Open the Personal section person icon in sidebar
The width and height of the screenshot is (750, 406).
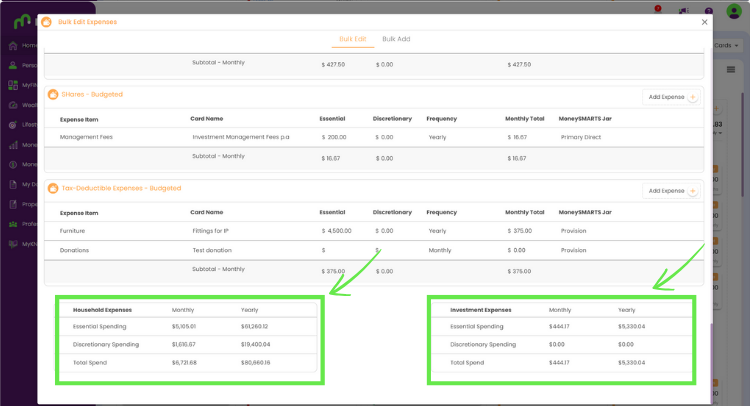[13, 65]
